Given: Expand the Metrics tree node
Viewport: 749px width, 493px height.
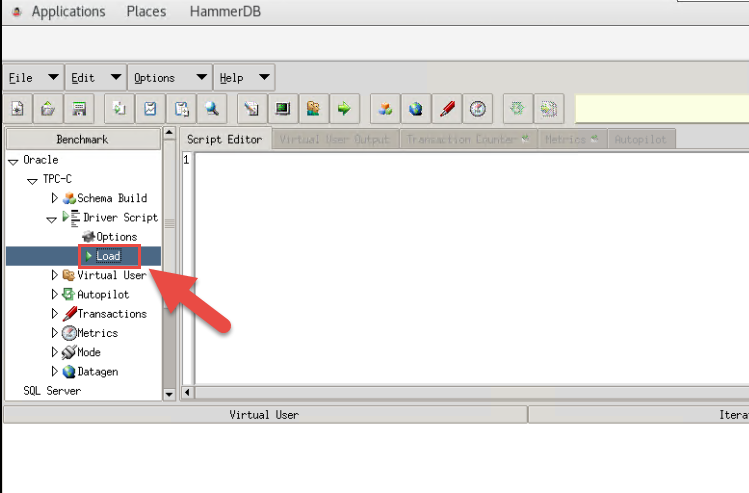Looking at the screenshot, I should click(54, 332).
